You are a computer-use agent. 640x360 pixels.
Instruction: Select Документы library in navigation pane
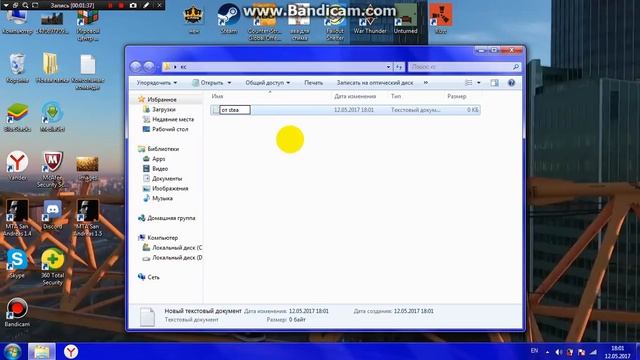pos(167,179)
